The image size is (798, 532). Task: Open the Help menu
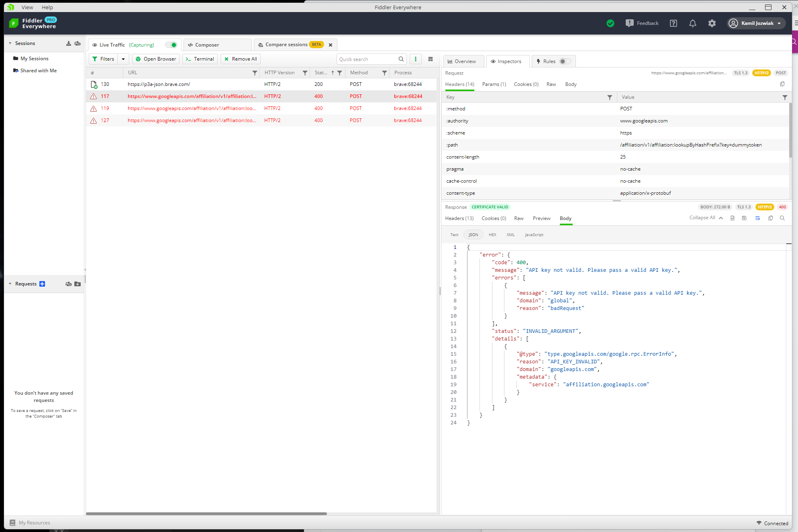tap(47, 7)
